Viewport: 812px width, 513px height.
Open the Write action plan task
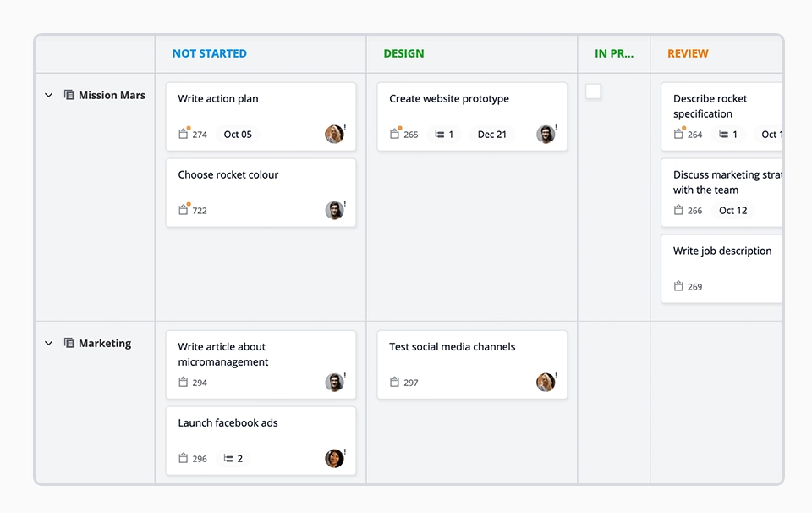217,98
